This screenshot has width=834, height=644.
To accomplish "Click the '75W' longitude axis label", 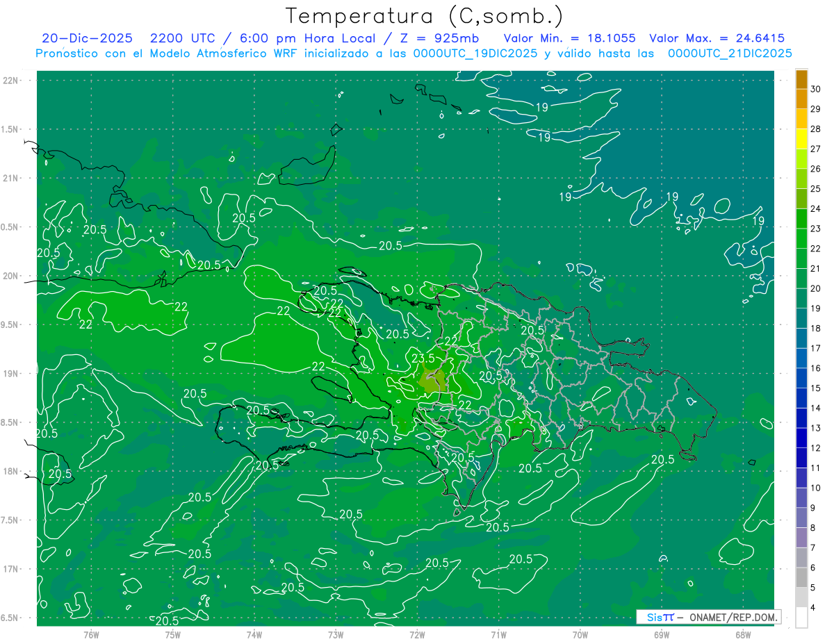I will (x=172, y=634).
